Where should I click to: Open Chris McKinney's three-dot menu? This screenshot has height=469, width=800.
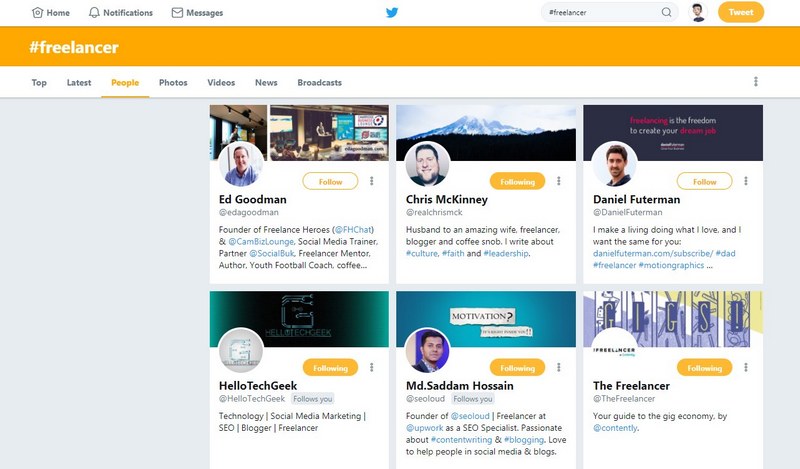coord(559,181)
